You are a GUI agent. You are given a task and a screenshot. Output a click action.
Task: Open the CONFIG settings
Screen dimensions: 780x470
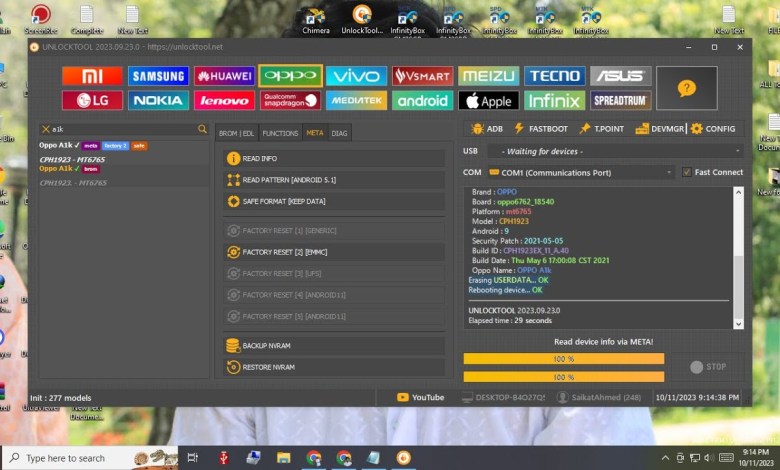coord(713,129)
